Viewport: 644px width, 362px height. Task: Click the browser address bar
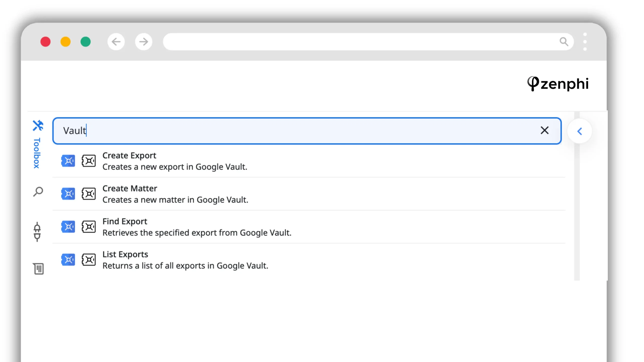click(368, 42)
